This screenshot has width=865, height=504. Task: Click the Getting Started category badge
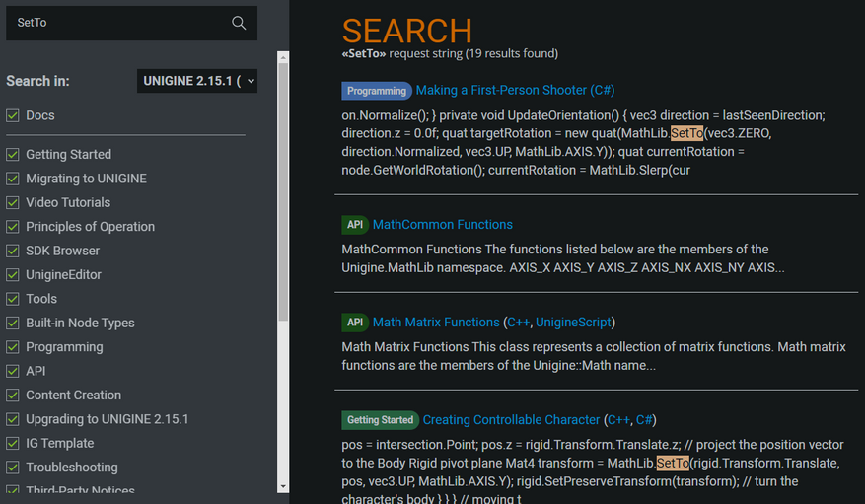pos(380,420)
